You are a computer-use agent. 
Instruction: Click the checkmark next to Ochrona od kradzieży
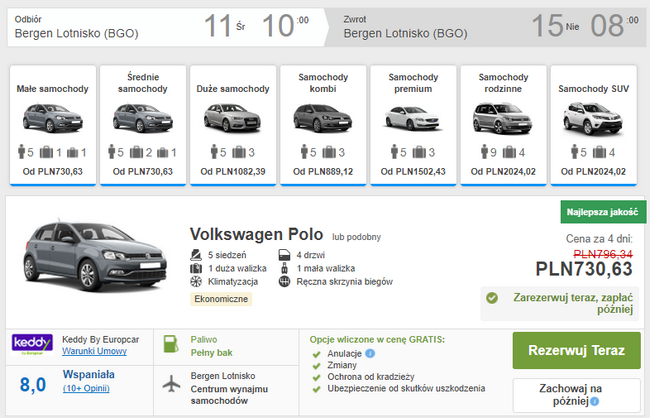pyautogui.click(x=317, y=377)
